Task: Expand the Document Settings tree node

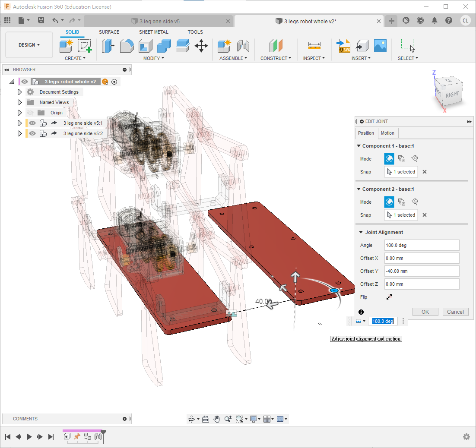Action: tap(19, 92)
